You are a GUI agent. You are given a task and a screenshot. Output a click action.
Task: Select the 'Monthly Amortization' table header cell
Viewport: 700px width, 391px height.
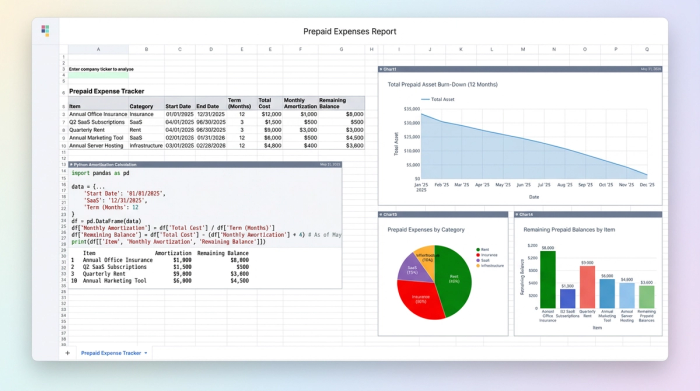click(300, 103)
